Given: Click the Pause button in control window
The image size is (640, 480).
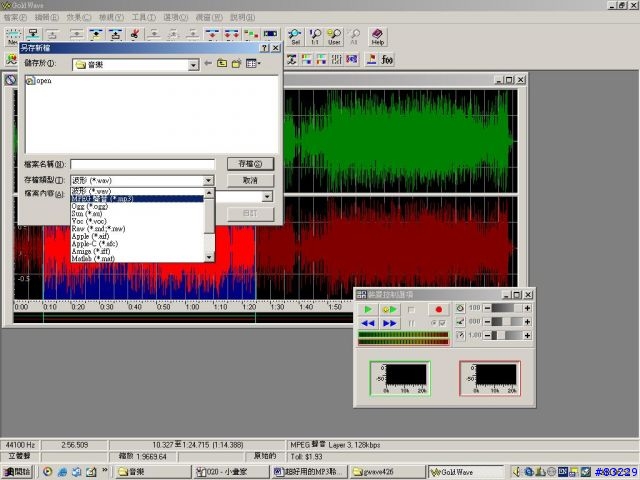Looking at the screenshot, I should point(411,323).
